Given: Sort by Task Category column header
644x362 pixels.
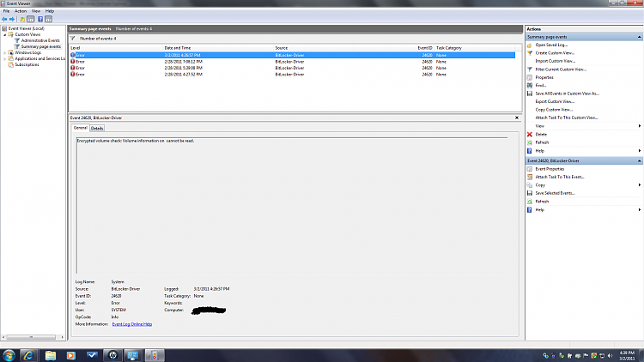Looking at the screenshot, I should 475,48.
